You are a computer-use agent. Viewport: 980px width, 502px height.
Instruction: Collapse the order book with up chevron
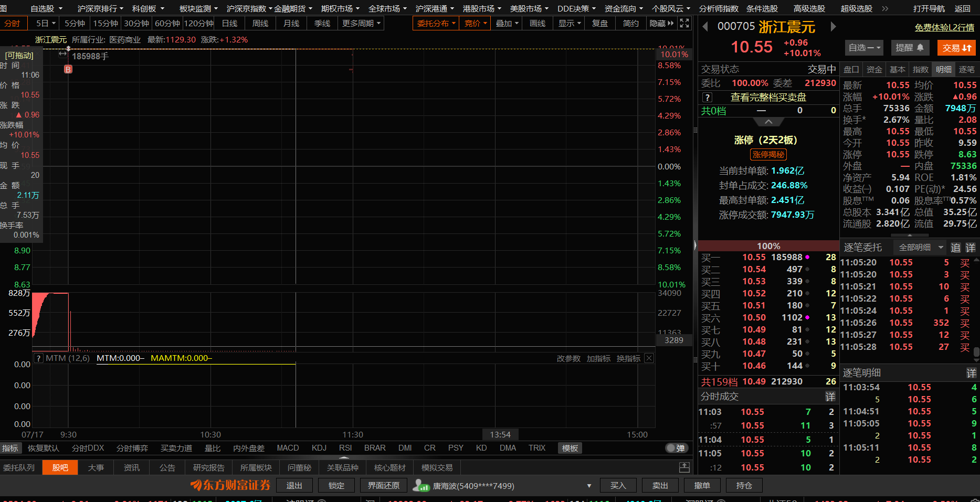click(x=768, y=122)
